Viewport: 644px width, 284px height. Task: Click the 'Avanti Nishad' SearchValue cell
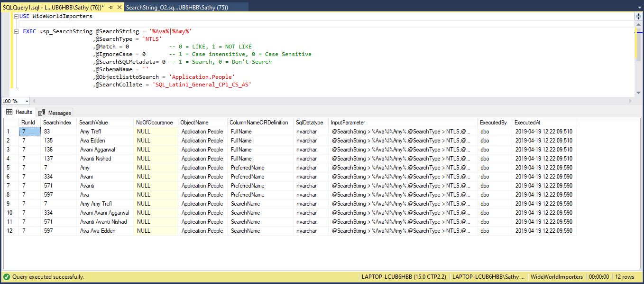[x=105, y=159]
